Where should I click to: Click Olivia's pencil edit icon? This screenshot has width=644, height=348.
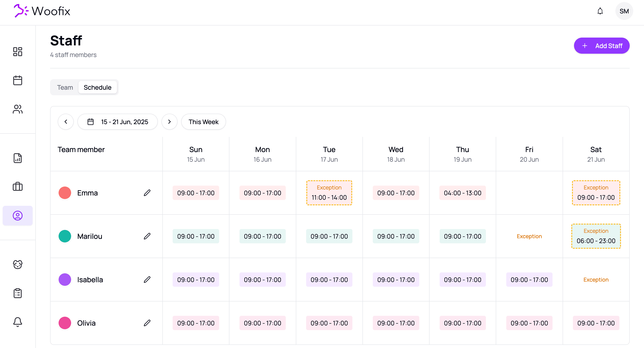tap(147, 323)
